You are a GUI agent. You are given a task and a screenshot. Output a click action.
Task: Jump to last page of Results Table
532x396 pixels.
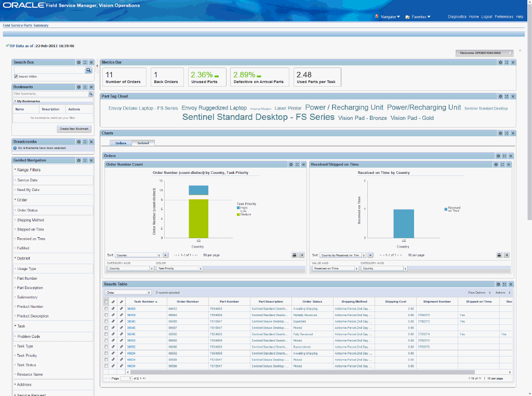pos(144,378)
